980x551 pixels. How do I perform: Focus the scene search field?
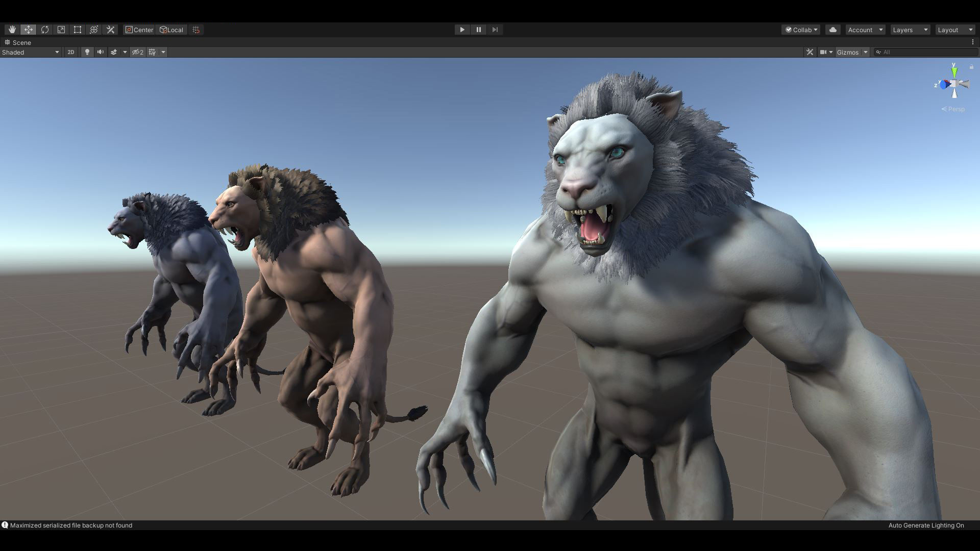tap(926, 52)
